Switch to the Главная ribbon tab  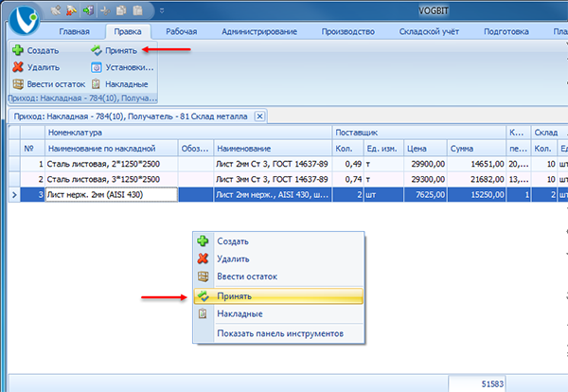(x=74, y=32)
